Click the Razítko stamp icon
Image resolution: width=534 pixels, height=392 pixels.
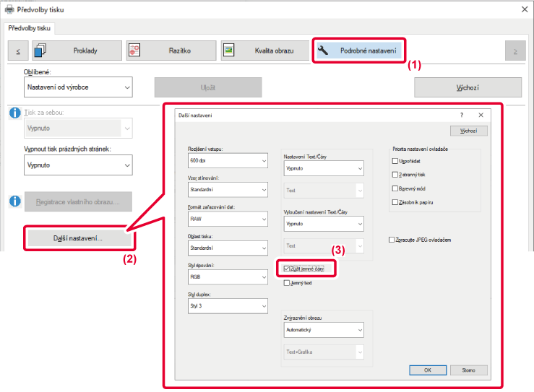pyautogui.click(x=136, y=51)
